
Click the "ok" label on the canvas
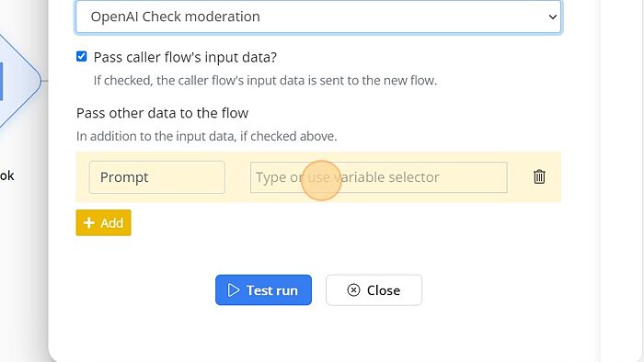click(x=7, y=175)
